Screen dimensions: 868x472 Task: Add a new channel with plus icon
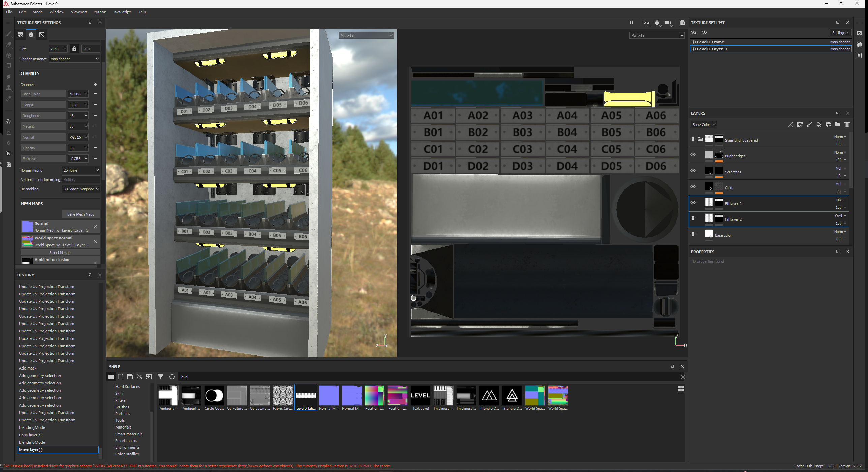95,84
